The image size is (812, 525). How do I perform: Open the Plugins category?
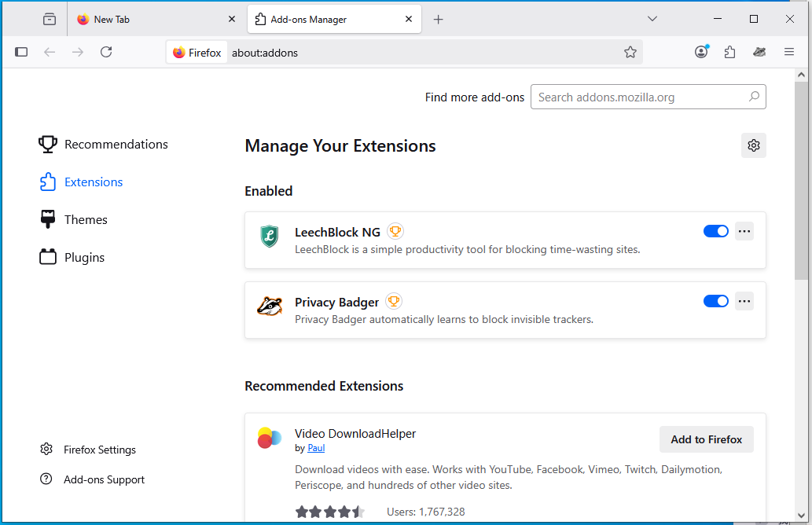point(84,258)
